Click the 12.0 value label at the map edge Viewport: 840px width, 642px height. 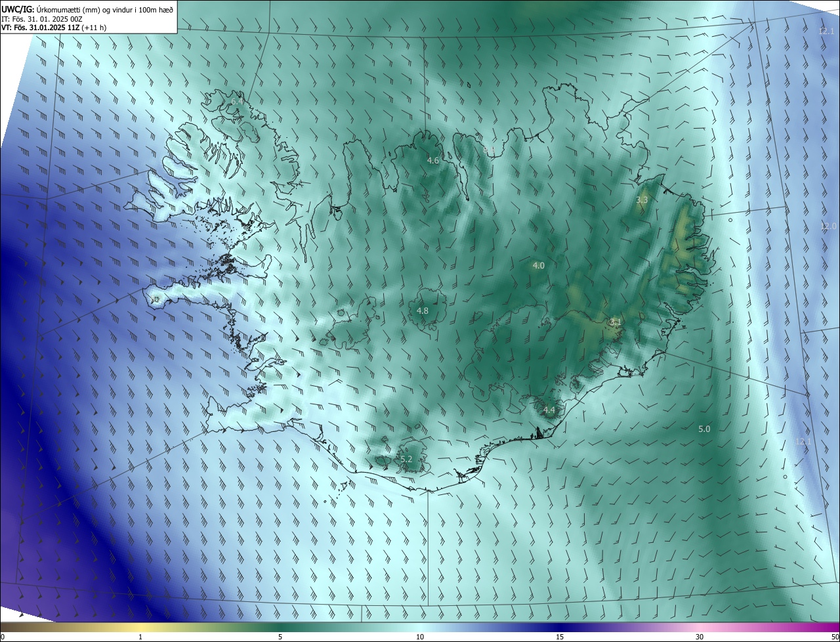[828, 226]
